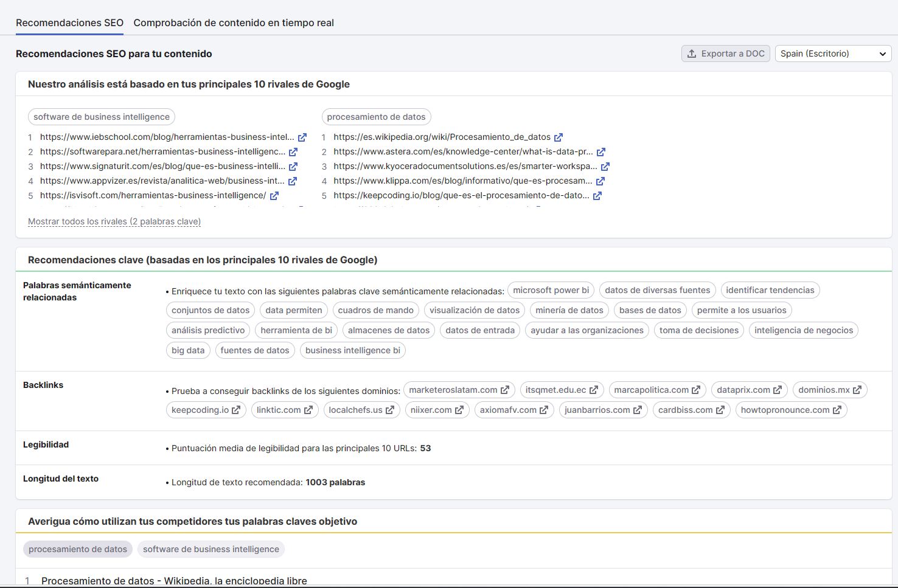Open the signaturit.com business intelligence link
Screen dimensions: 898x588
point(162,167)
